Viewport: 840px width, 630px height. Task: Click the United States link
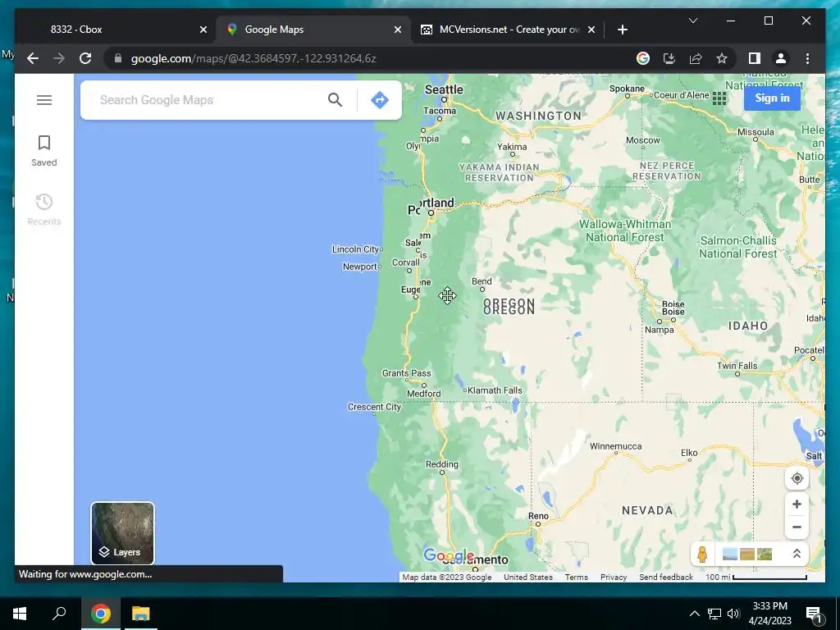527,577
